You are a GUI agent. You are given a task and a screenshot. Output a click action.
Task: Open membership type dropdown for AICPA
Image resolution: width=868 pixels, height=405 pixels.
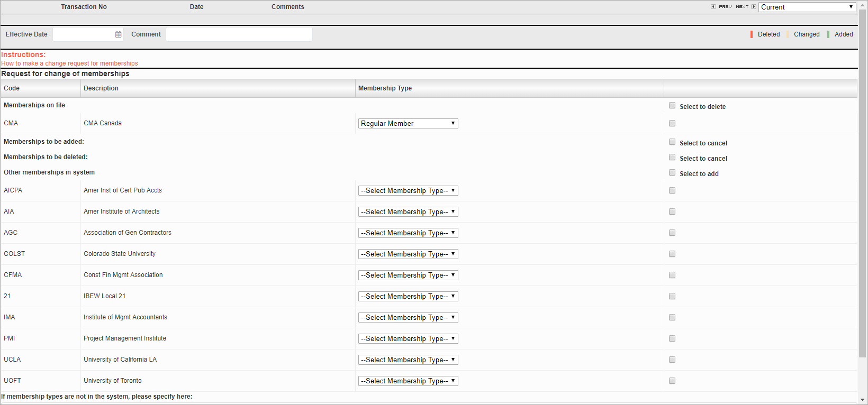408,190
